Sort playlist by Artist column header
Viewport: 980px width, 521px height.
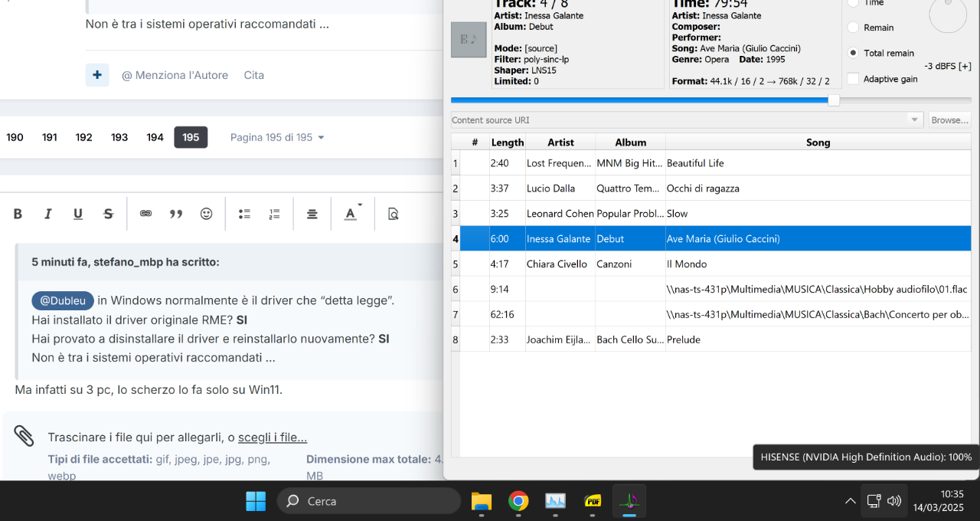coord(560,142)
